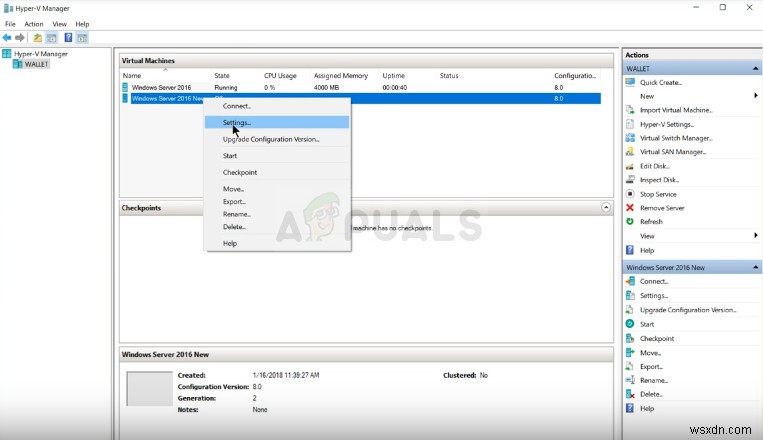
Task: Open the Help menu in menu bar
Action: (82, 24)
